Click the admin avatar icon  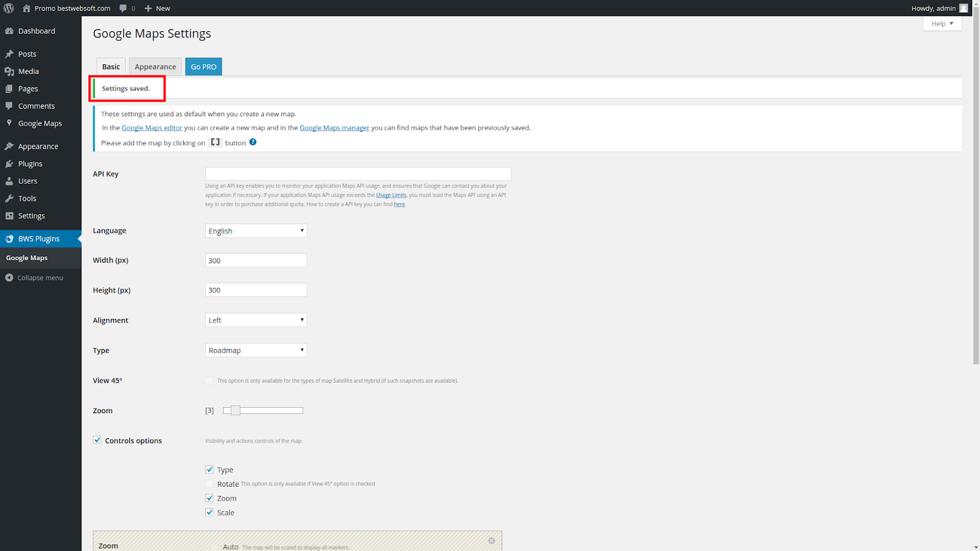[x=963, y=8]
